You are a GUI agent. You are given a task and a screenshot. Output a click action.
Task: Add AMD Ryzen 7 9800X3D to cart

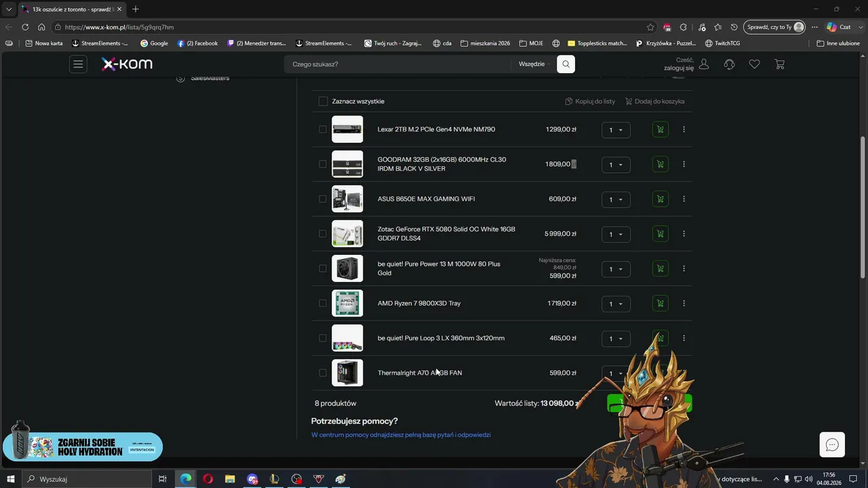coord(660,304)
